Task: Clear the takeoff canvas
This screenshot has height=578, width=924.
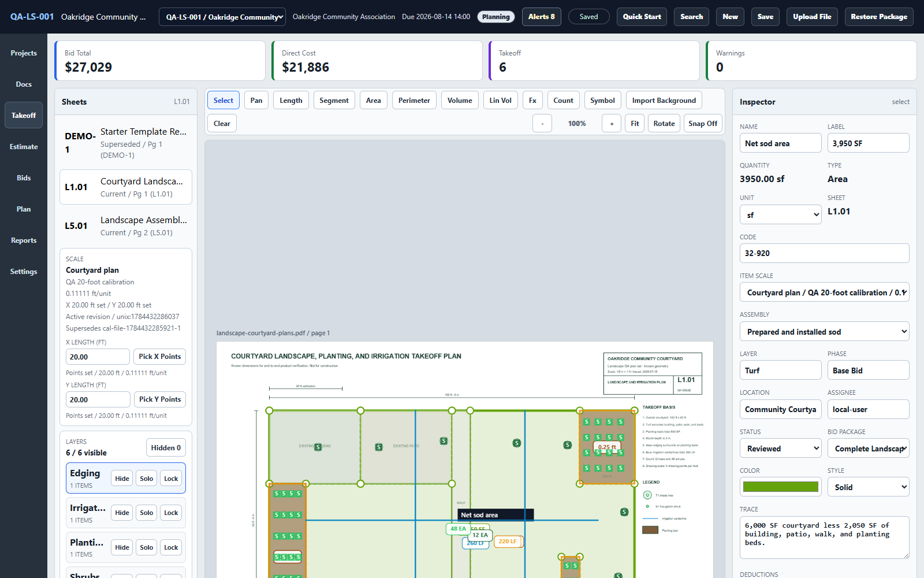Action: coord(222,124)
